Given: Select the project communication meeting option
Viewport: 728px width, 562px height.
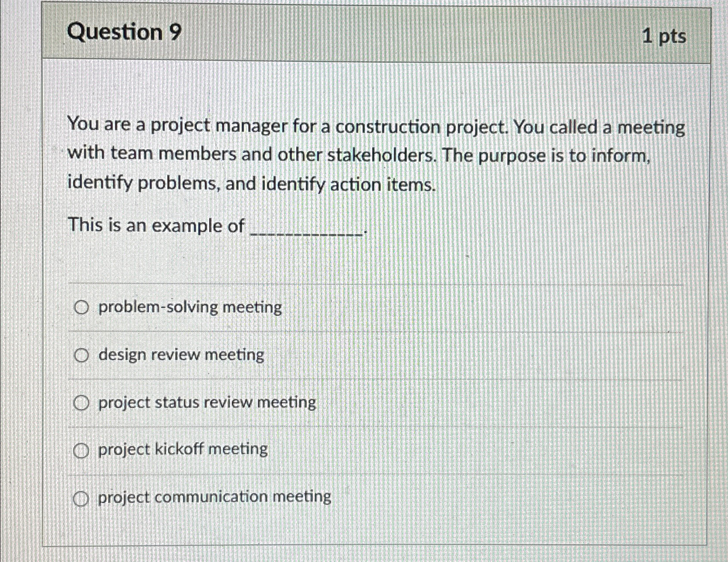Looking at the screenshot, I should [82, 498].
